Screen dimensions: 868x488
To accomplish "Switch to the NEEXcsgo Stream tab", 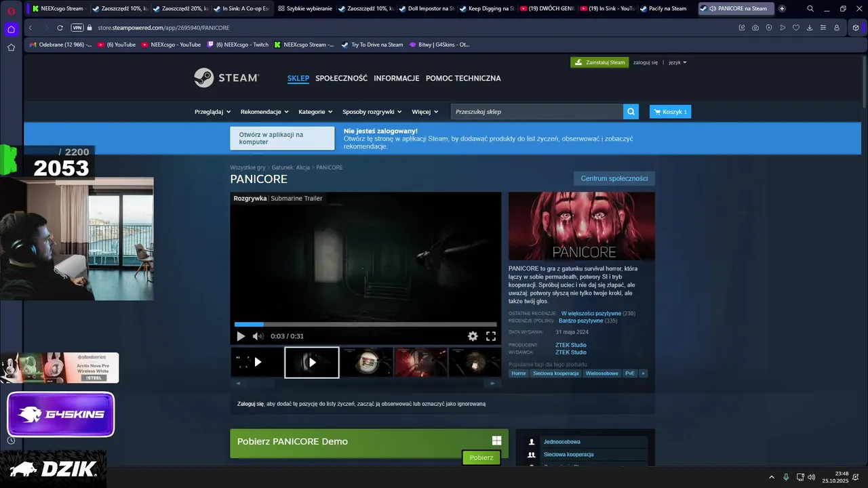I will 58,9.
